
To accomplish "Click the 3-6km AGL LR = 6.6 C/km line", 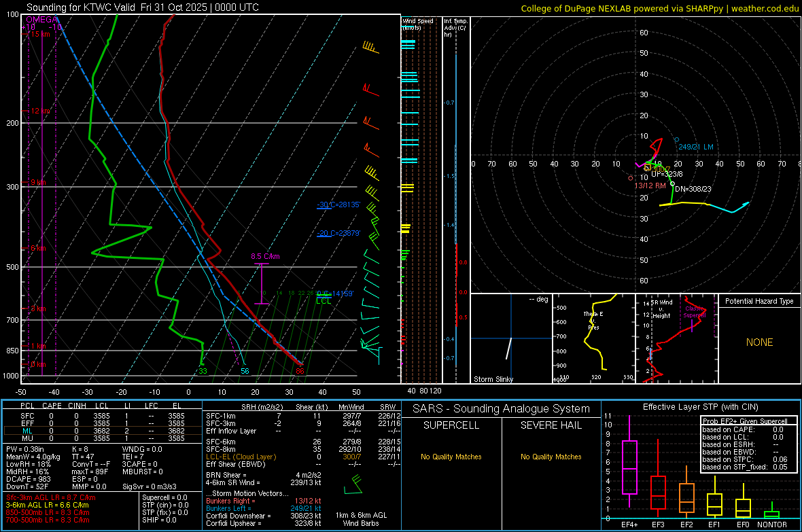I will point(48,505).
